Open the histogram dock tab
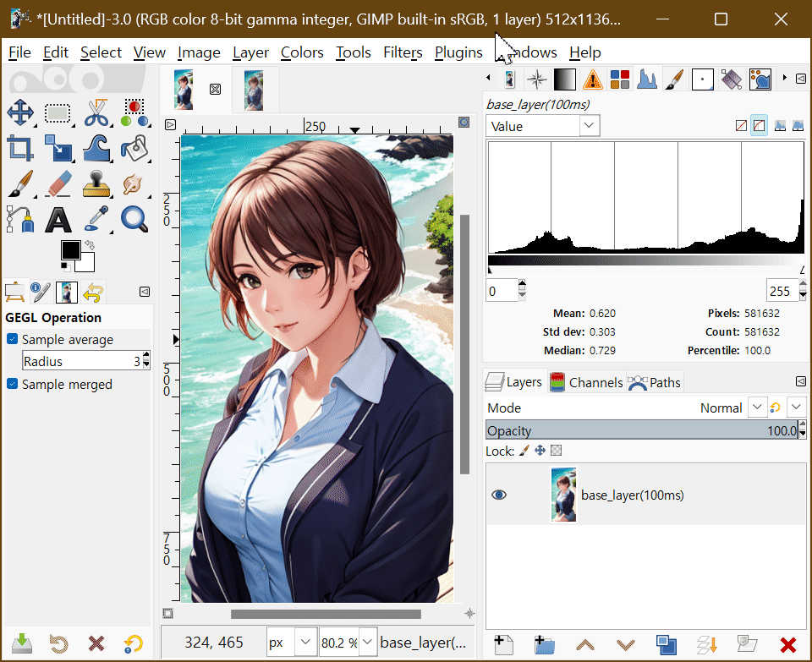 (x=647, y=79)
